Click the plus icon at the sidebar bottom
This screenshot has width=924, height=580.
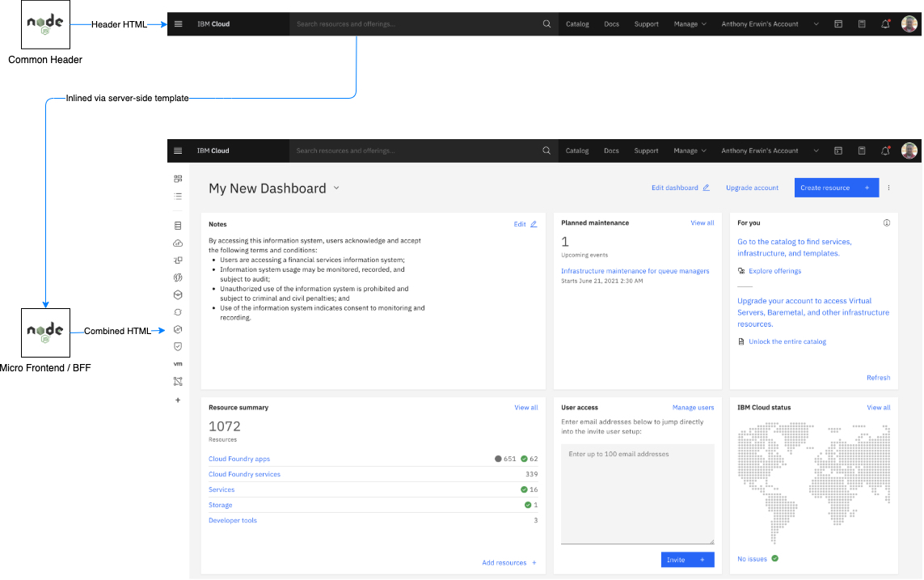tap(178, 399)
